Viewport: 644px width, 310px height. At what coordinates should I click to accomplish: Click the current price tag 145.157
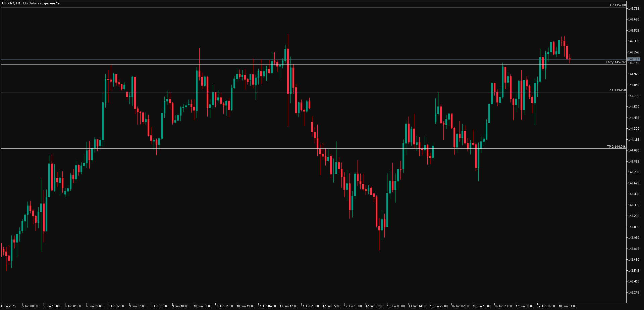[x=634, y=59]
